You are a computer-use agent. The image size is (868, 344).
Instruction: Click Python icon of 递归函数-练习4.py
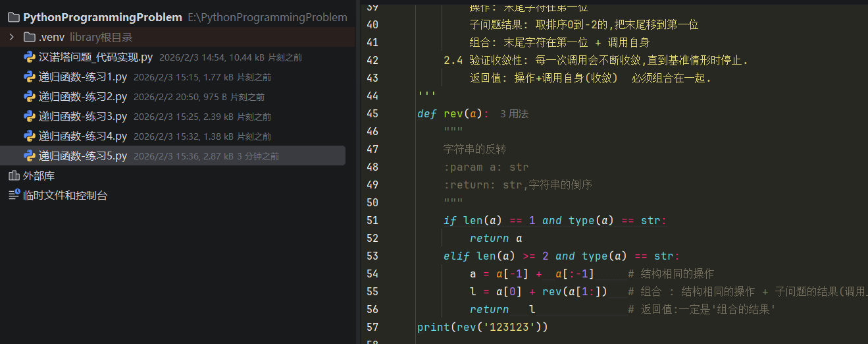click(29, 136)
